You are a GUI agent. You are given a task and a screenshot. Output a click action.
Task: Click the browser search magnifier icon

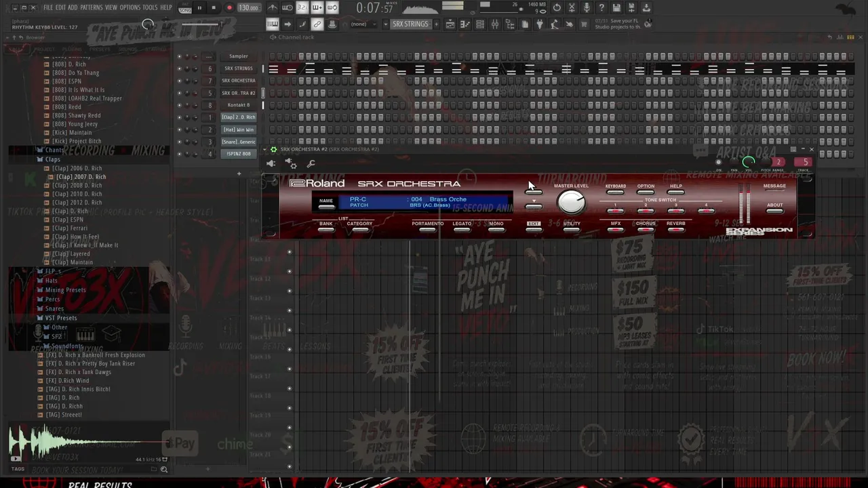(163, 469)
